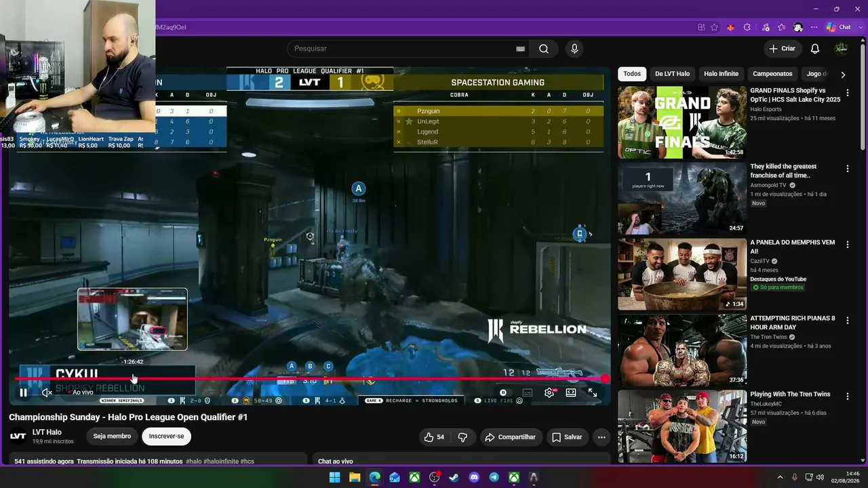Click the '#halo' hashtag link

coord(193,462)
